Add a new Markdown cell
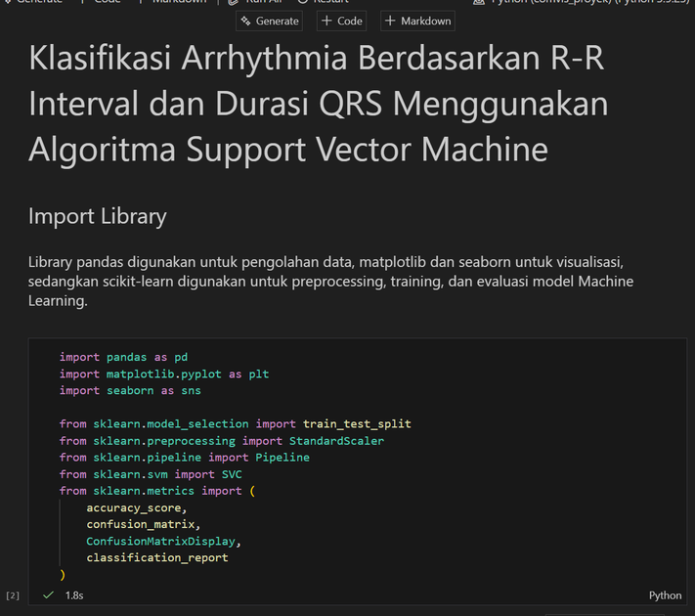Viewport: 695px width, 616px height. (x=417, y=21)
